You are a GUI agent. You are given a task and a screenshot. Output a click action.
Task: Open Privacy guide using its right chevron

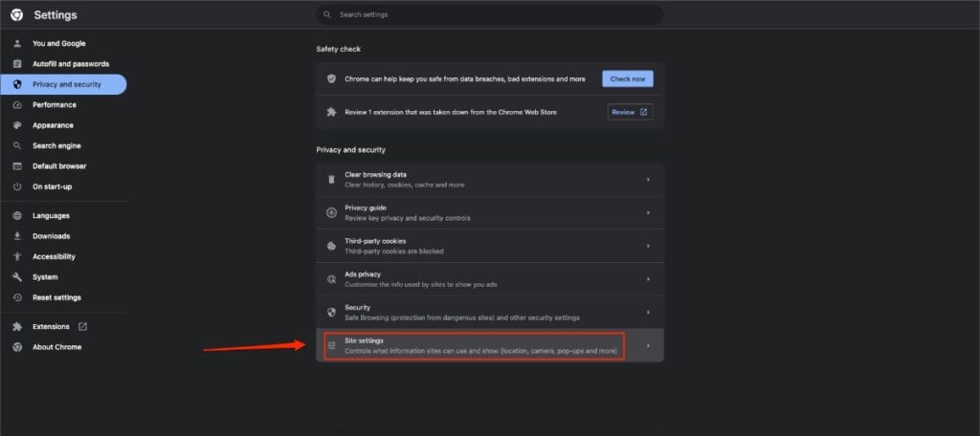point(648,213)
